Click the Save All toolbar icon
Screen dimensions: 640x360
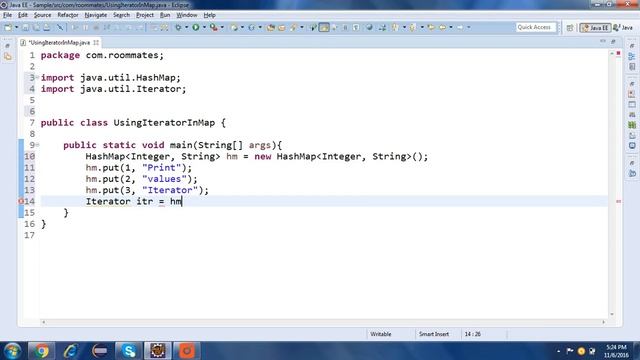click(36, 27)
